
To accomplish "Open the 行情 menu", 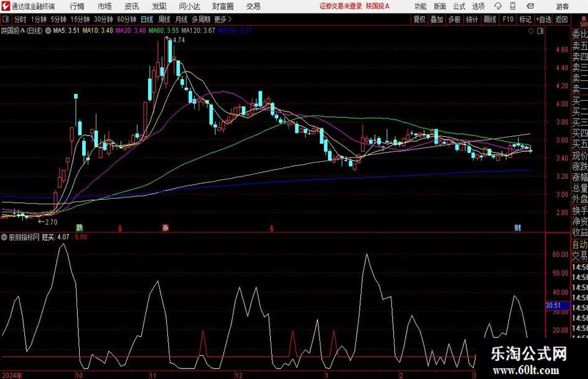I will click(x=77, y=6).
